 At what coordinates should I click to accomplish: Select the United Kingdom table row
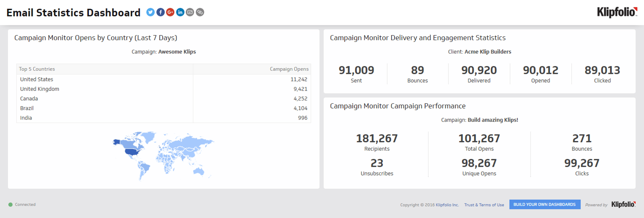(164, 89)
